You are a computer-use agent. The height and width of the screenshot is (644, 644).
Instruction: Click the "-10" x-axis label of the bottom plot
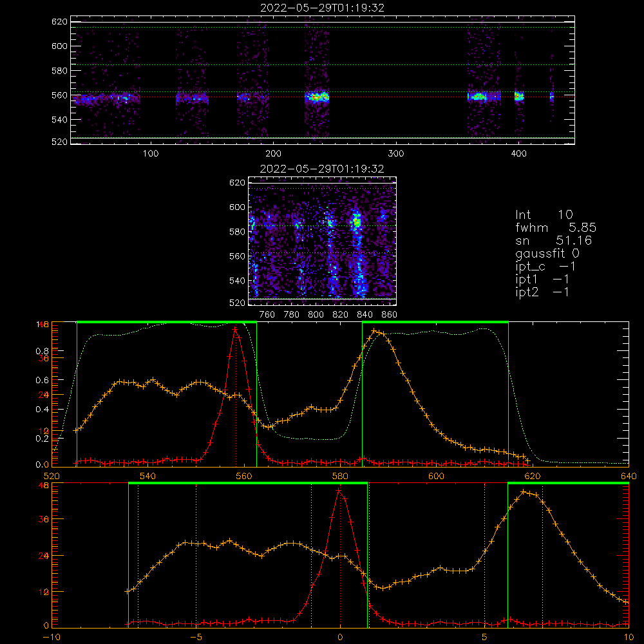[52, 637]
